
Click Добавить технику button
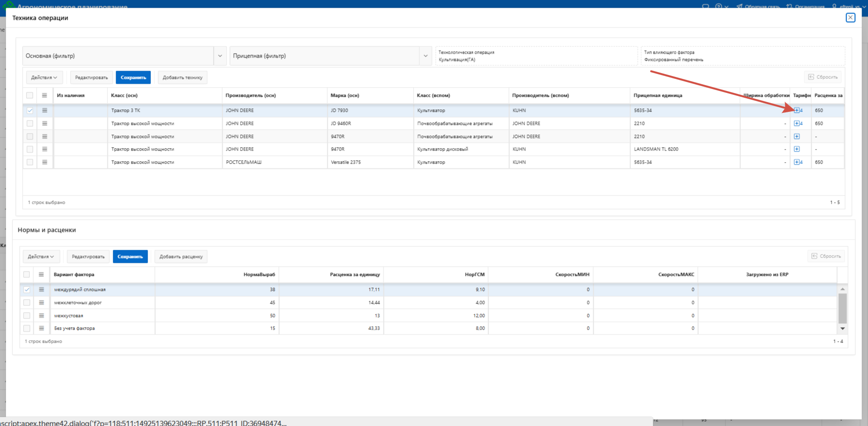pos(182,77)
